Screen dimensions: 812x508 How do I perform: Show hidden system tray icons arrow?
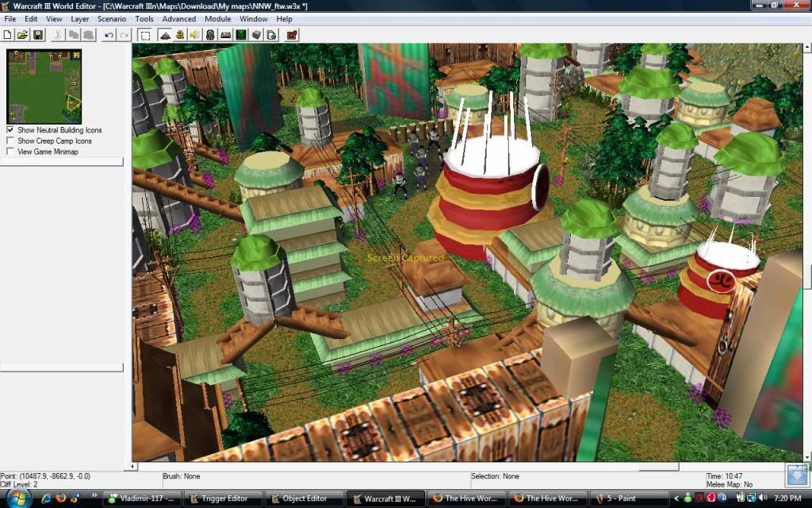676,498
